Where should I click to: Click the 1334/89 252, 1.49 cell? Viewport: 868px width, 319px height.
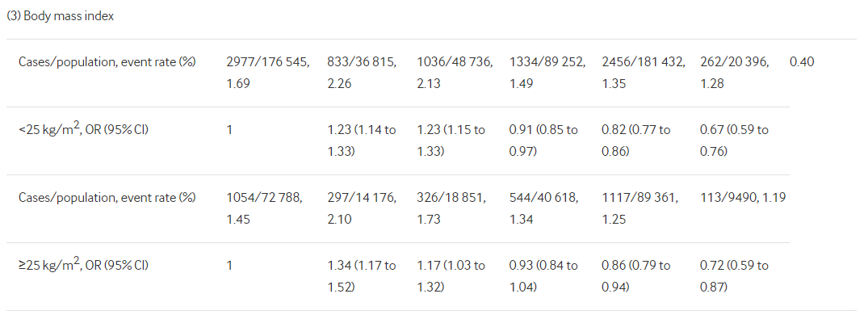pos(547,73)
